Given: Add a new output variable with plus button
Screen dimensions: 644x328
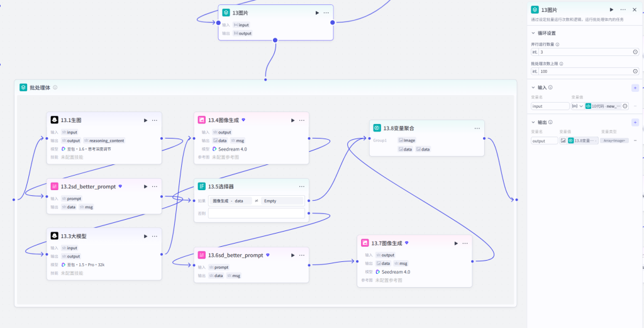Looking at the screenshot, I should coord(635,123).
